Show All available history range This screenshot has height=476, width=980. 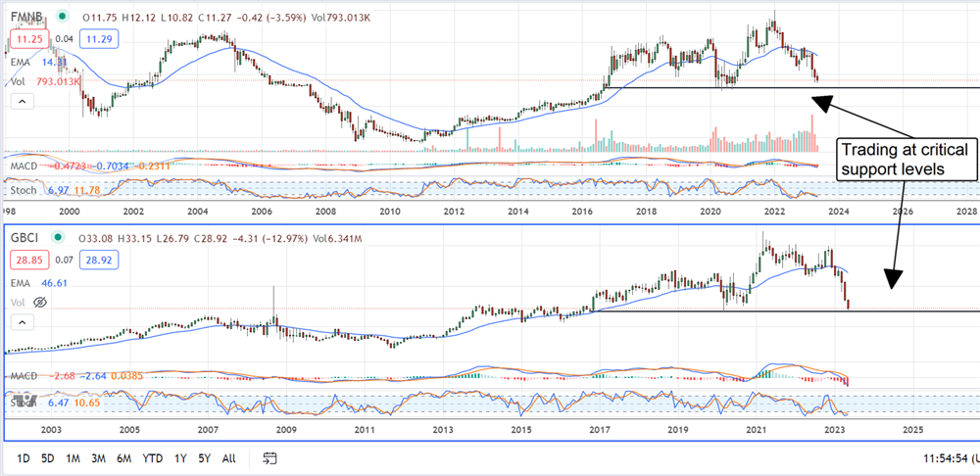pyautogui.click(x=228, y=458)
